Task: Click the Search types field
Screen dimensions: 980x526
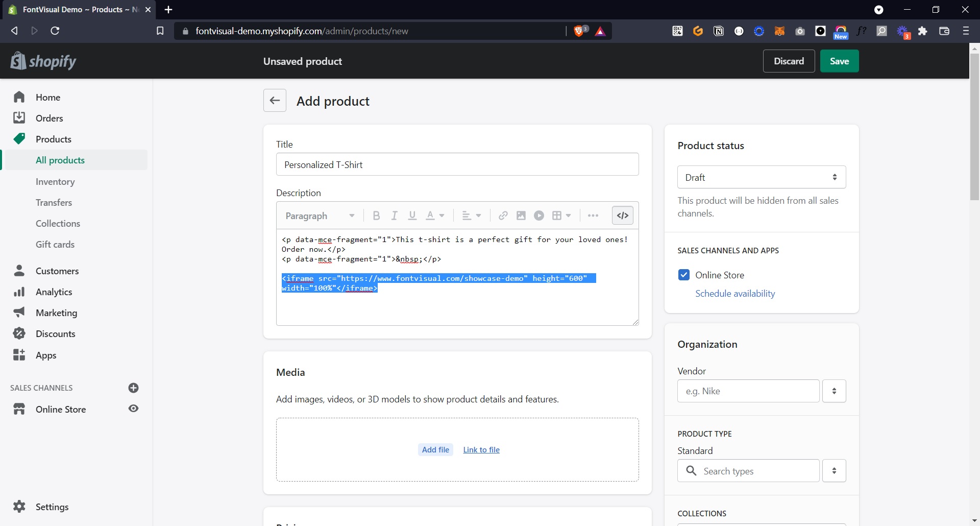Action: point(748,471)
